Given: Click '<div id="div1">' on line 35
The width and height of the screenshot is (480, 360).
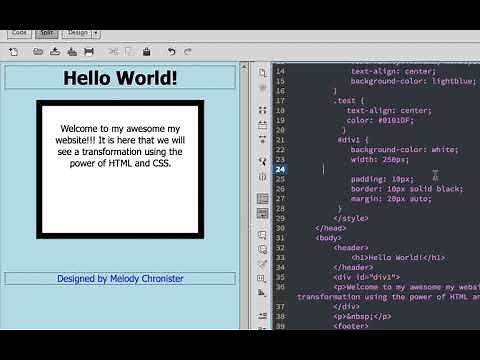Looking at the screenshot, I should tap(366, 277).
